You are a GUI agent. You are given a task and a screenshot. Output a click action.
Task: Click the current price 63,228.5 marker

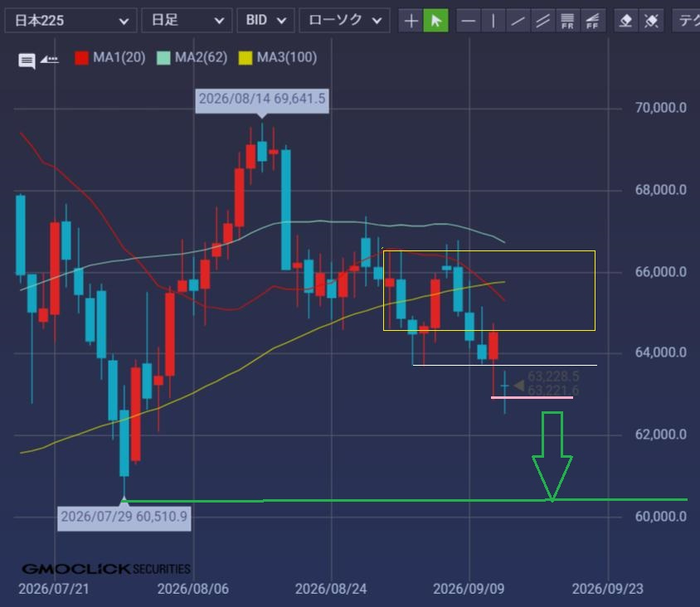552,376
